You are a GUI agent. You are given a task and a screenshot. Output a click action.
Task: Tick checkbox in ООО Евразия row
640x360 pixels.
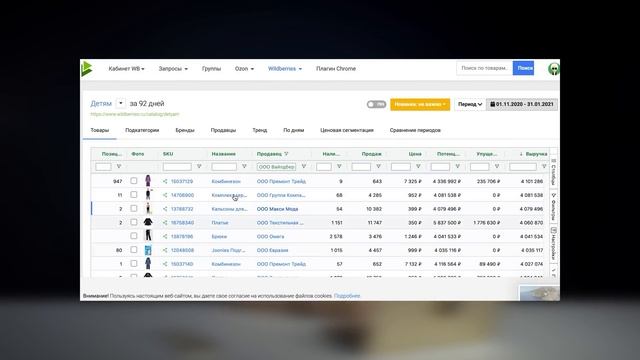(134, 250)
